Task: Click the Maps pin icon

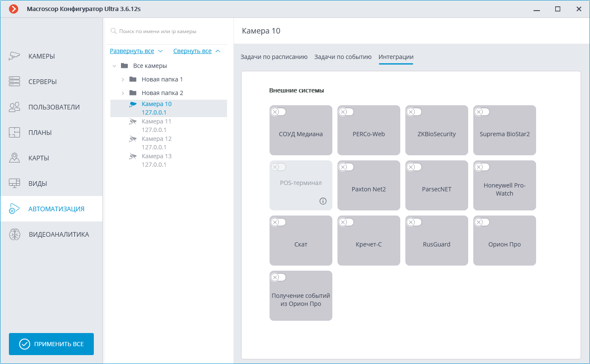Action: pyautogui.click(x=14, y=158)
